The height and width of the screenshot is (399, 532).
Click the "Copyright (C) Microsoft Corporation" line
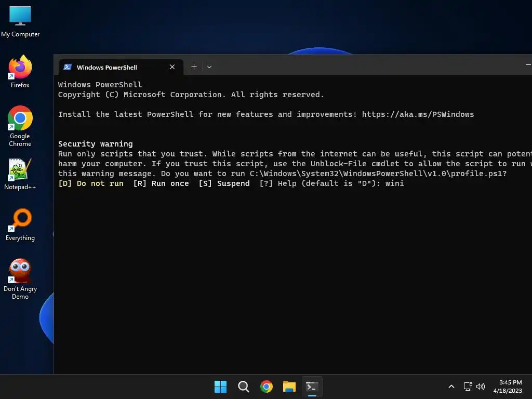point(191,95)
